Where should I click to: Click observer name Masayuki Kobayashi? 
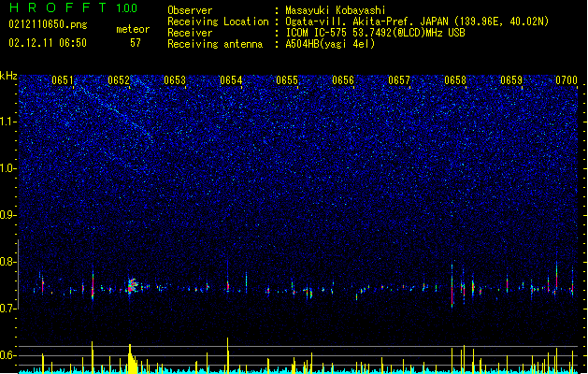336,10
